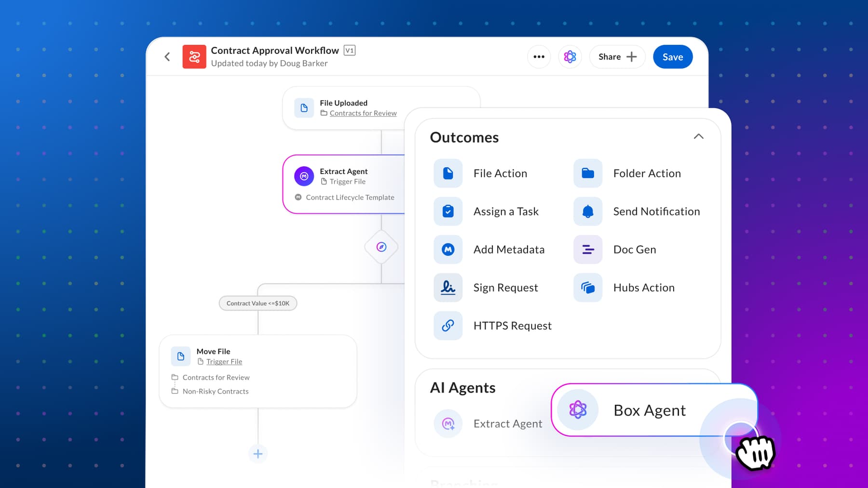Open the Trigger File link in Move File
The width and height of the screenshot is (868, 488).
(224, 362)
